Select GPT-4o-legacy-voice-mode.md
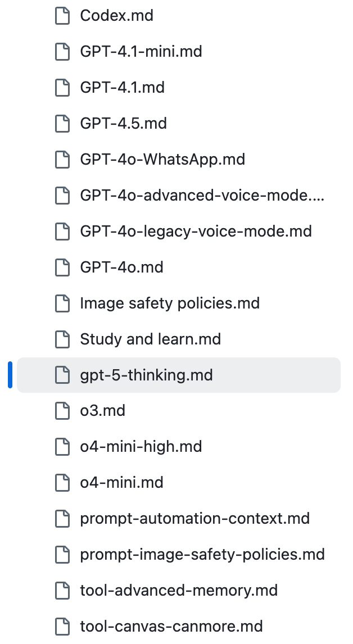 pyautogui.click(x=196, y=231)
